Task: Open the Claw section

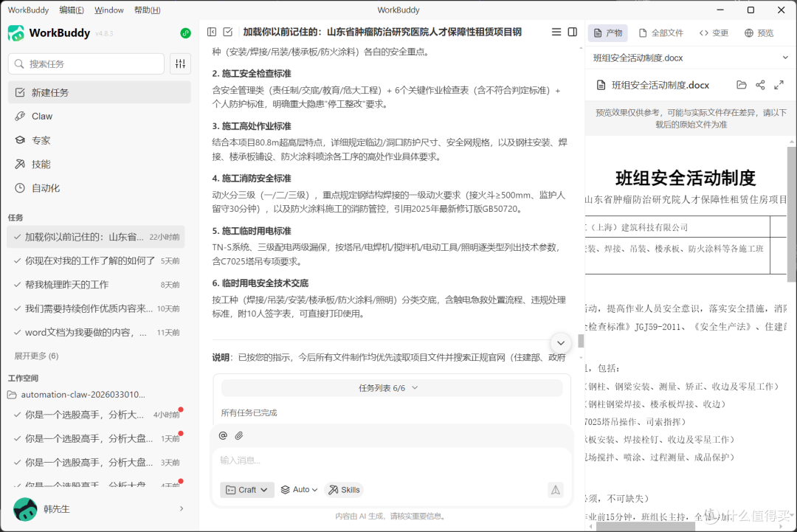Action: (x=99, y=117)
